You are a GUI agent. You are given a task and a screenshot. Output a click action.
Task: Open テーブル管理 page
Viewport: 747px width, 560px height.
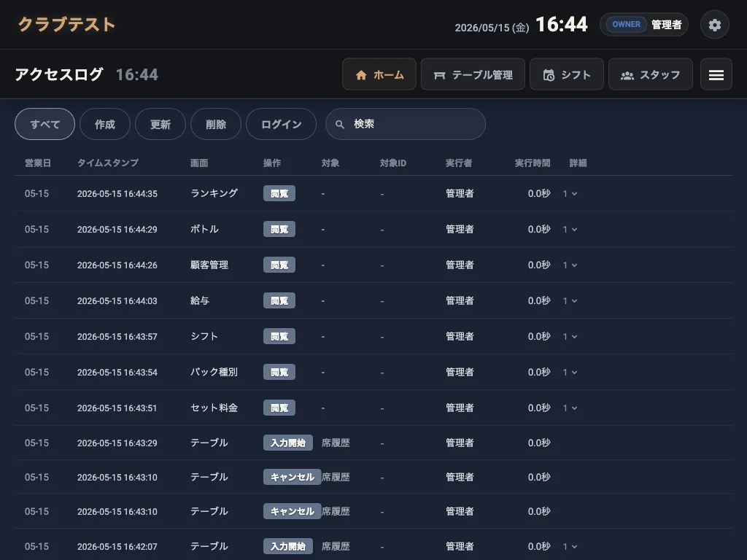coord(473,74)
